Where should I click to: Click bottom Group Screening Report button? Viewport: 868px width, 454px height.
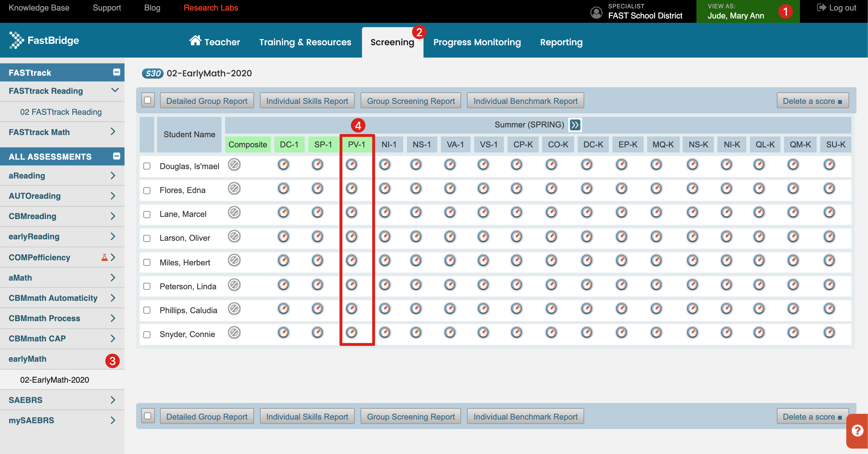411,416
